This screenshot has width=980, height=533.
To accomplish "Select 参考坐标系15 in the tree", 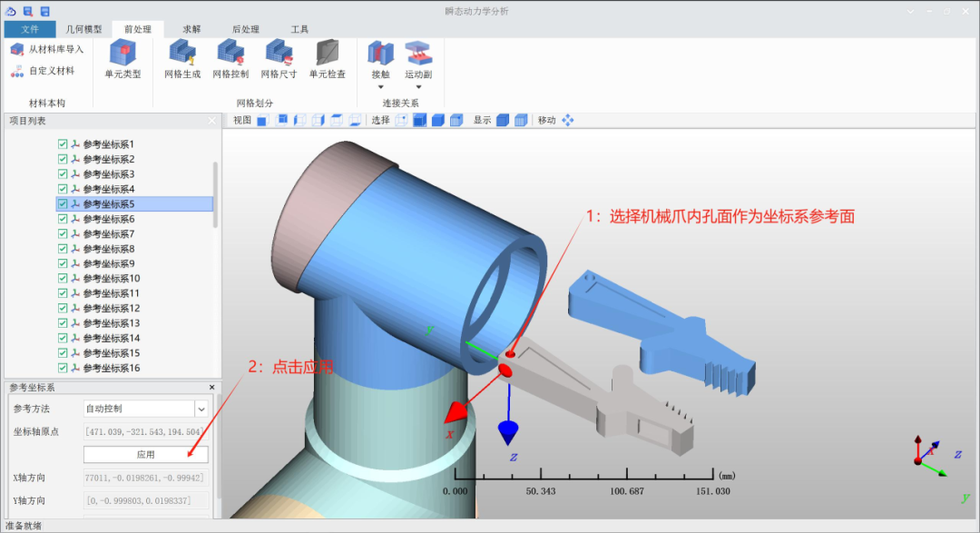I will tap(112, 353).
